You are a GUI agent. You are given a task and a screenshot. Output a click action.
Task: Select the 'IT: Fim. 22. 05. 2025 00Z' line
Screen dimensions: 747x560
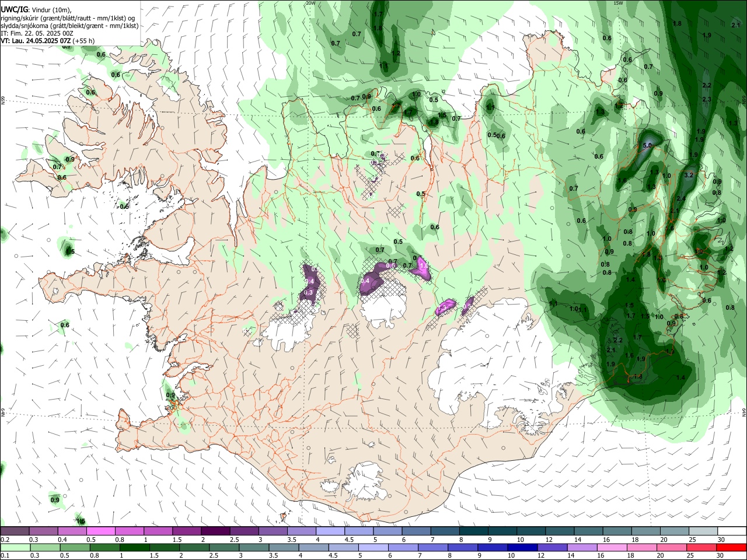point(37,33)
